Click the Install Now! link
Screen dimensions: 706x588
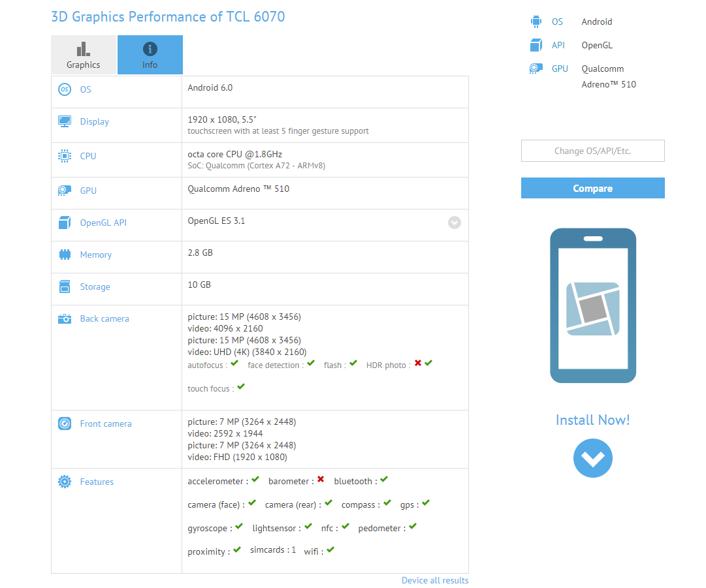[592, 420]
